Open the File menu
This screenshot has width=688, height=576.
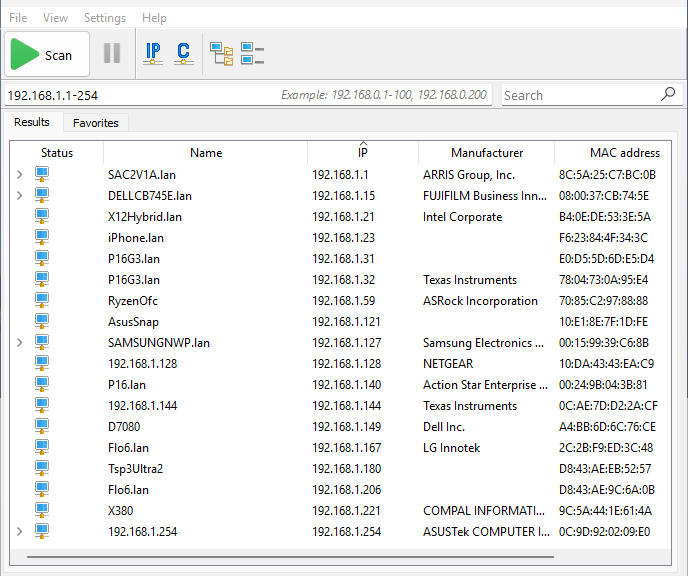(18, 18)
